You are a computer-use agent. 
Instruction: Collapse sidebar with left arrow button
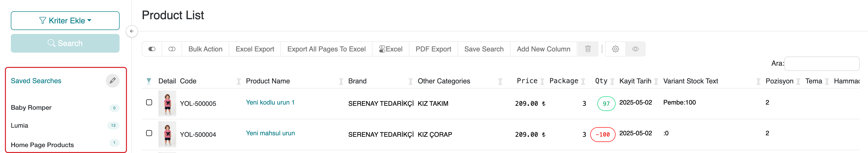click(x=132, y=31)
